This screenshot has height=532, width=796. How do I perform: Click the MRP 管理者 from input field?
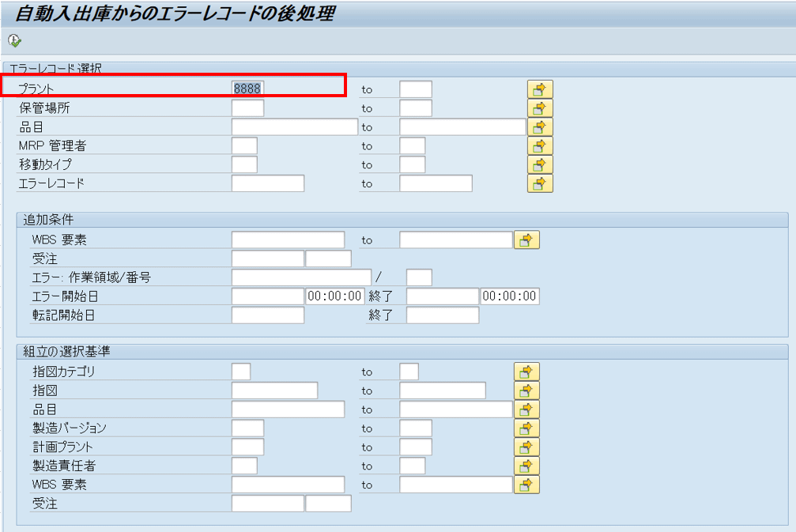pos(244,146)
